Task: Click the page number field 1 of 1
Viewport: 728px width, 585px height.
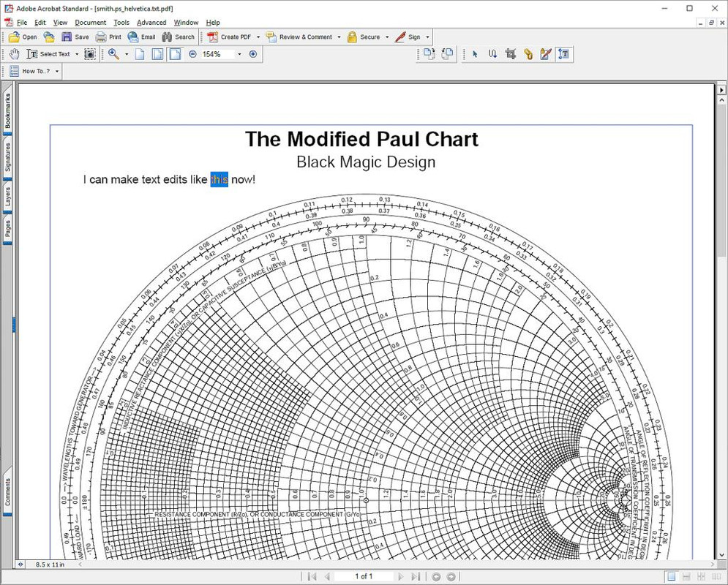Action: [364, 577]
